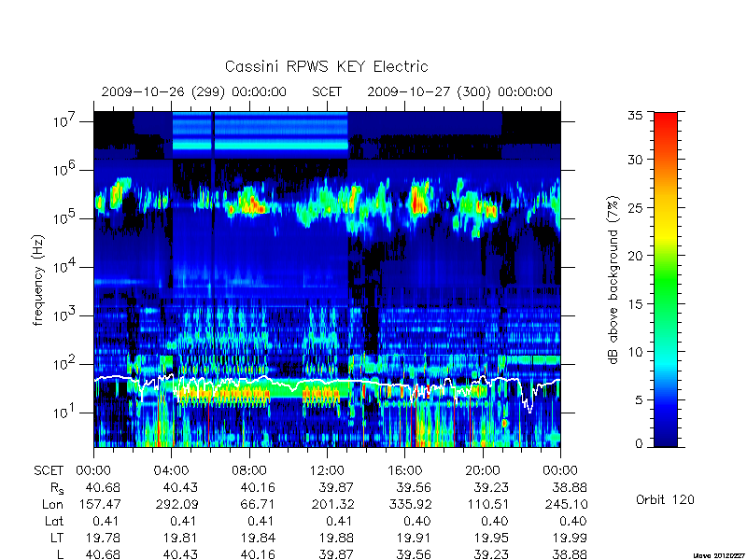This screenshot has width=747, height=560.
Task: Click the 'Orbit 120' label
Action: [665, 499]
